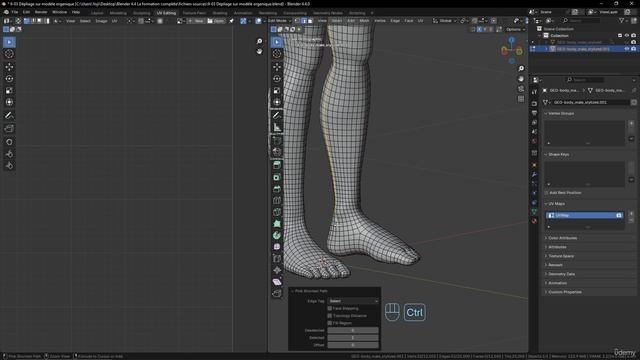This screenshot has width=640, height=360.
Task: Select the Measure tool in 3D viewport
Action: pyautogui.click(x=277, y=127)
